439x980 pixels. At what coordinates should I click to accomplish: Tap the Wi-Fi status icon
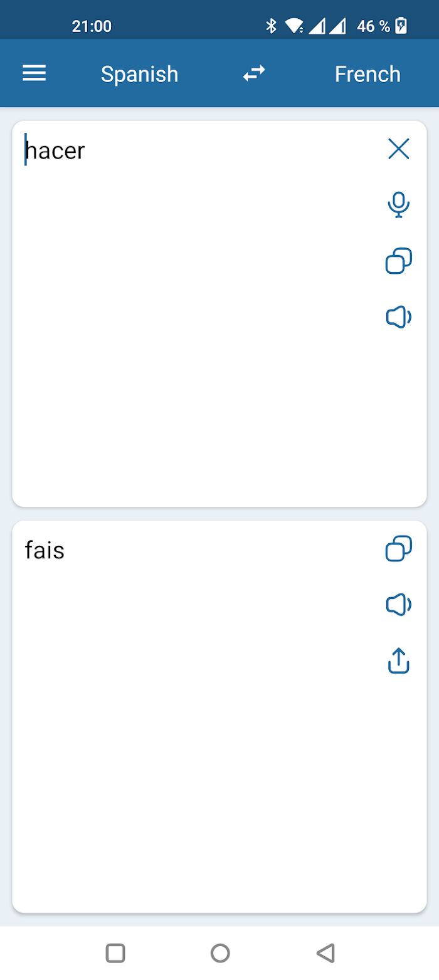click(294, 26)
